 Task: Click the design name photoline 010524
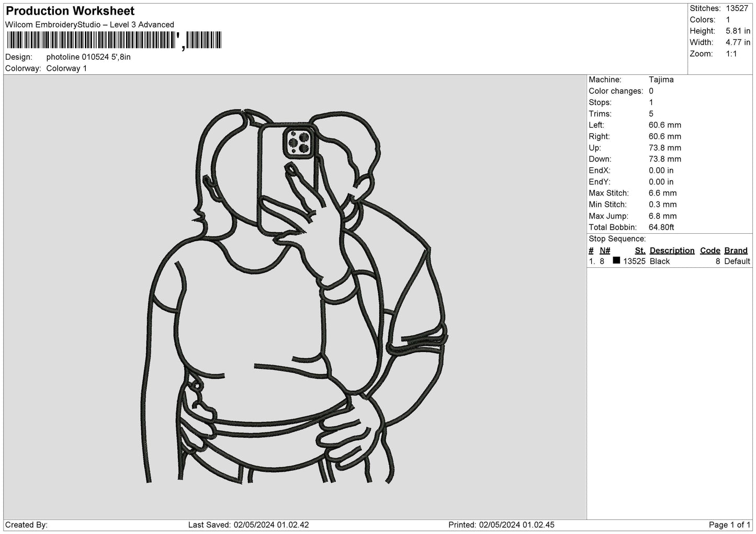(88, 57)
